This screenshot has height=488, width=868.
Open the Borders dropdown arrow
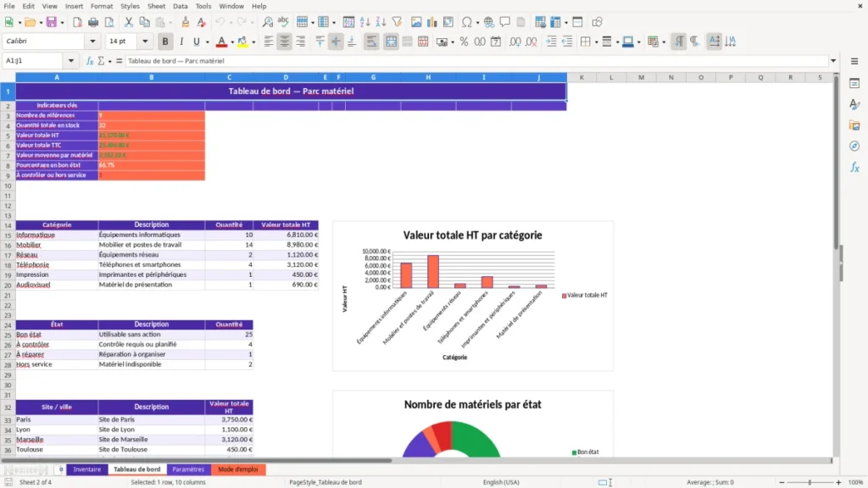[596, 42]
